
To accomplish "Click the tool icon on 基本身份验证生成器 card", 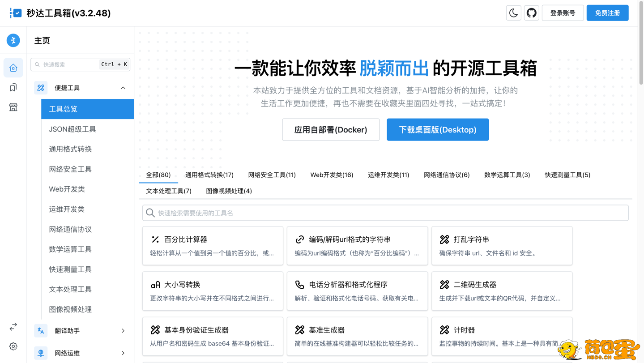I will pyautogui.click(x=155, y=330).
